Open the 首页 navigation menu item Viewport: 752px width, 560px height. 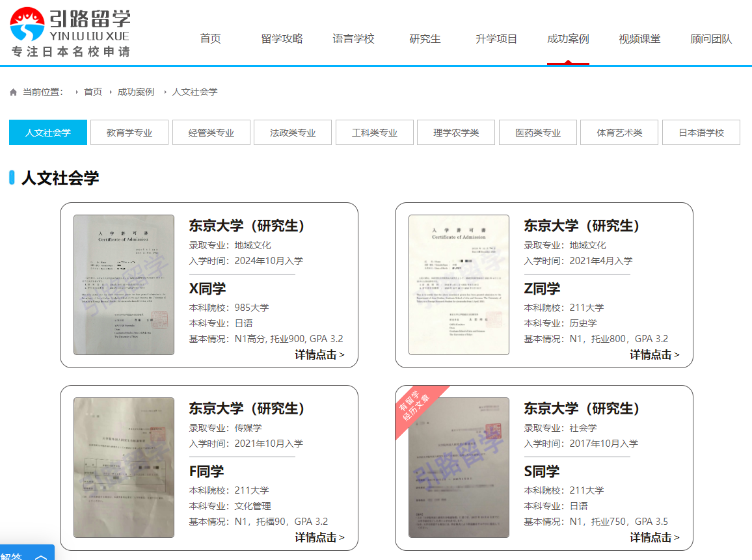(211, 39)
